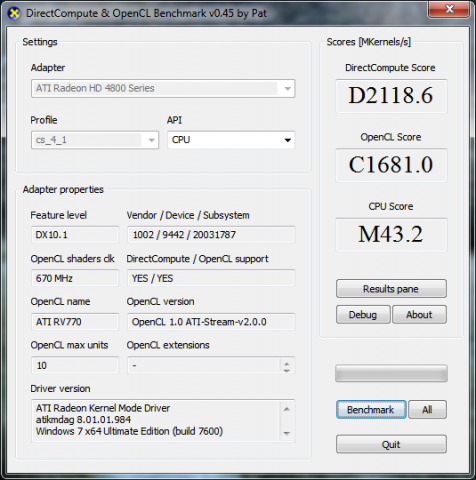
Task: Click Driver version box scroll-down arrow
Action: [287, 433]
